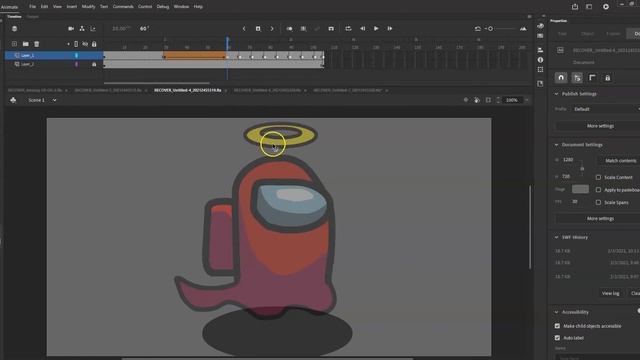This screenshot has height=360, width=640.
Task: Go to previous keyframe arrow
Action: [x=244, y=29]
